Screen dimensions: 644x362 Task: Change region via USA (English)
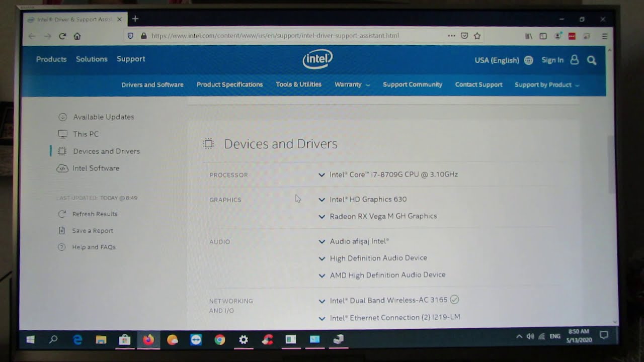pyautogui.click(x=497, y=60)
